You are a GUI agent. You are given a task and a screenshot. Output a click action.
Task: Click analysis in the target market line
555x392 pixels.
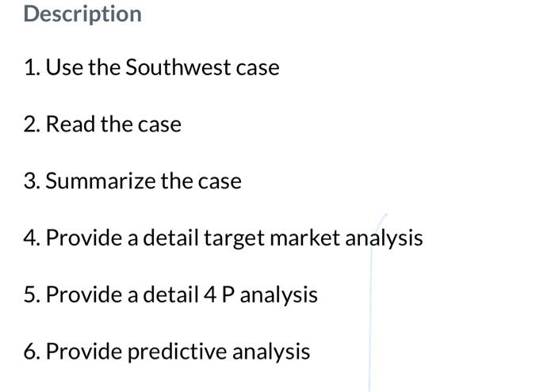tap(384, 239)
